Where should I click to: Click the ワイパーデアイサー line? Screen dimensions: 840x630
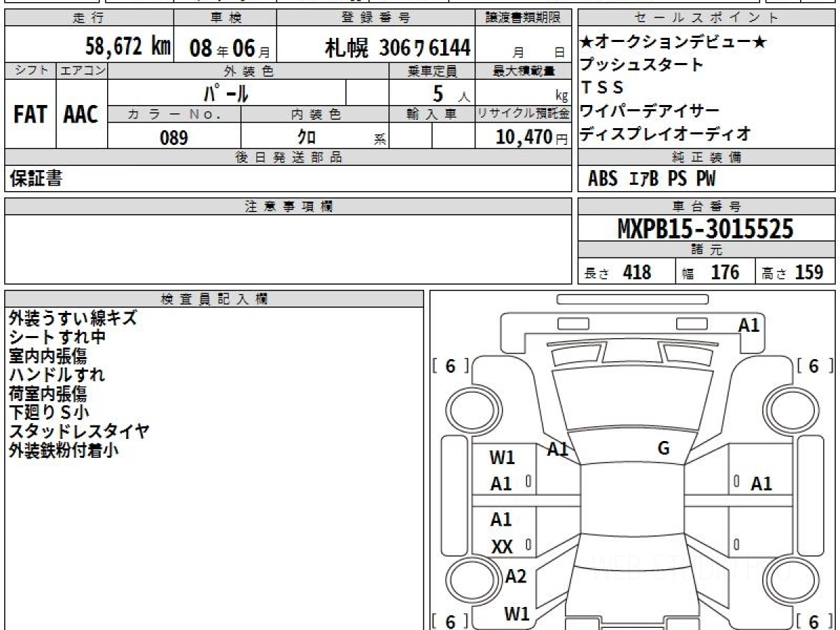coord(650,111)
